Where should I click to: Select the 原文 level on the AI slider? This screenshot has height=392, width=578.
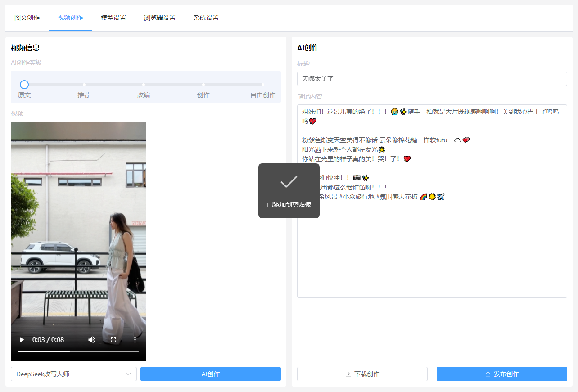[24, 84]
